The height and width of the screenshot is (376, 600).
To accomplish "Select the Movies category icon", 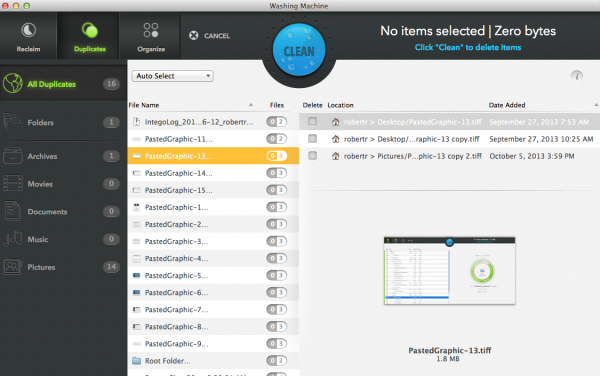I will 13,184.
